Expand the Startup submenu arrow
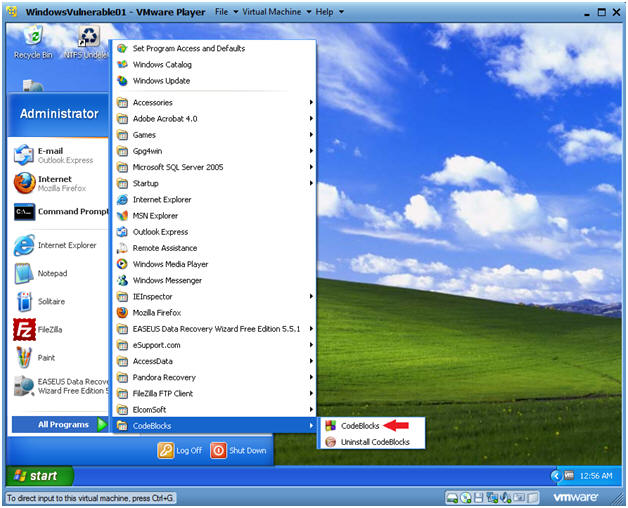The image size is (628, 508). (x=311, y=183)
